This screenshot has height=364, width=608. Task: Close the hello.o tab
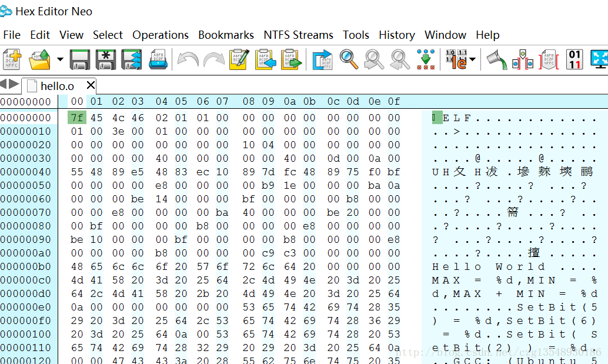click(x=91, y=85)
